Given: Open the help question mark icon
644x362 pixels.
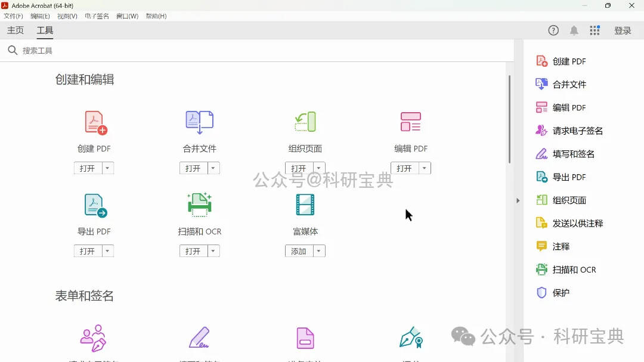Looking at the screenshot, I should [553, 30].
